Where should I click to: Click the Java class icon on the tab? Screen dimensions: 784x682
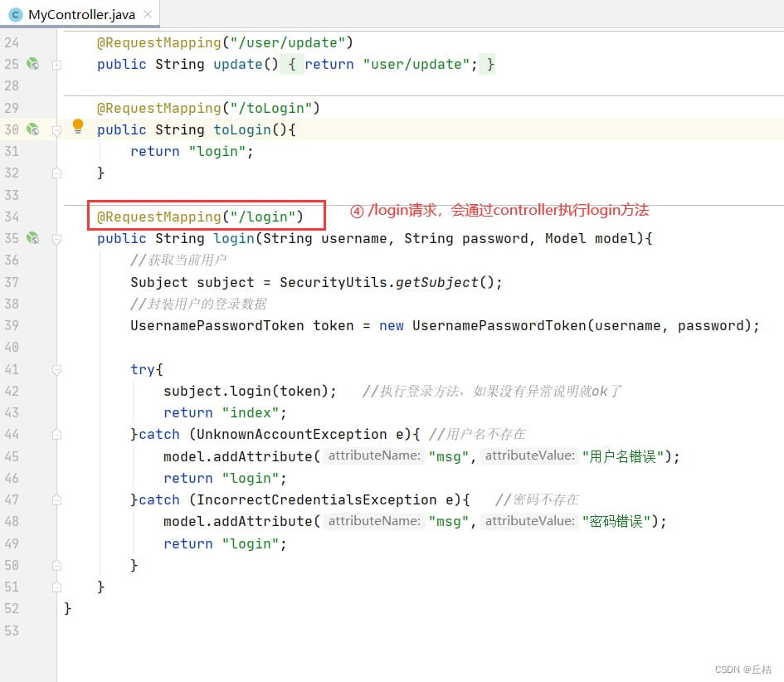pos(16,15)
